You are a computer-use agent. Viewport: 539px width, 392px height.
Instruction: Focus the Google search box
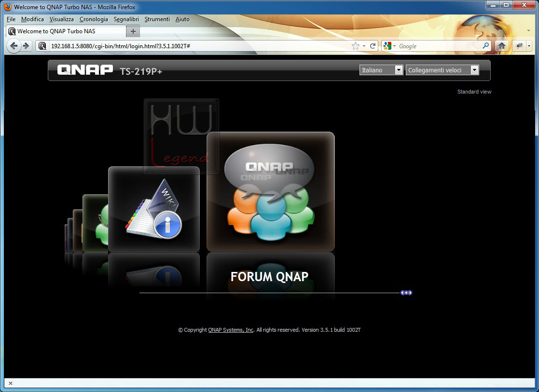pyautogui.click(x=439, y=46)
